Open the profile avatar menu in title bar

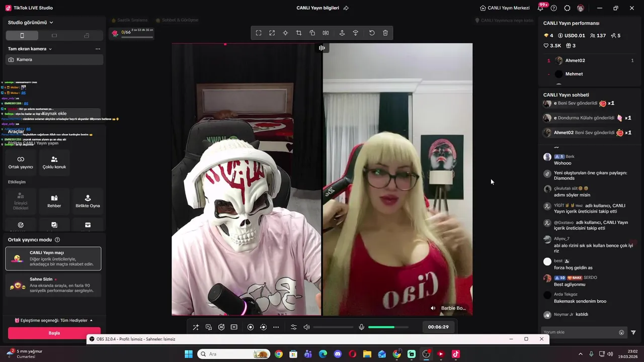tap(581, 8)
